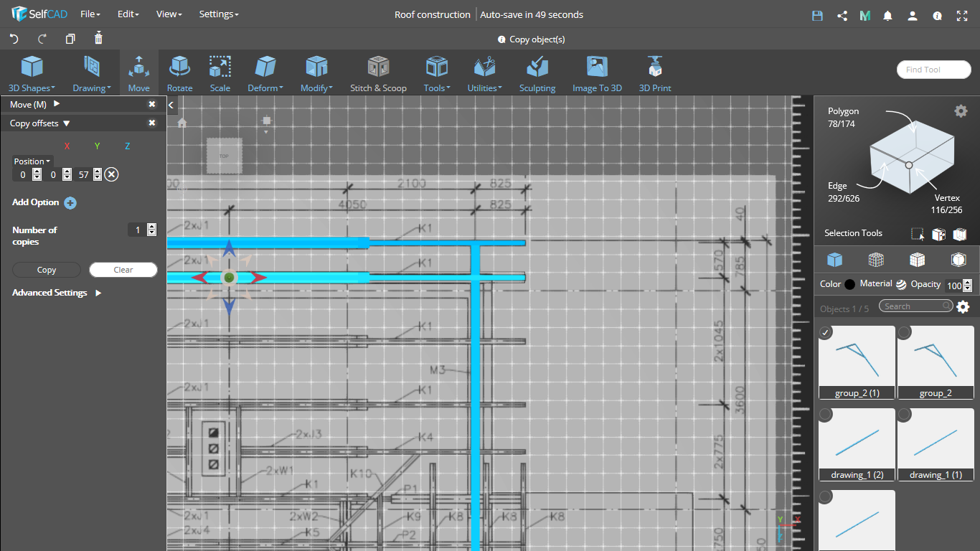Check the drawing_1 (2) object checkbox
Image resolution: width=980 pixels, height=551 pixels.
coord(826,414)
